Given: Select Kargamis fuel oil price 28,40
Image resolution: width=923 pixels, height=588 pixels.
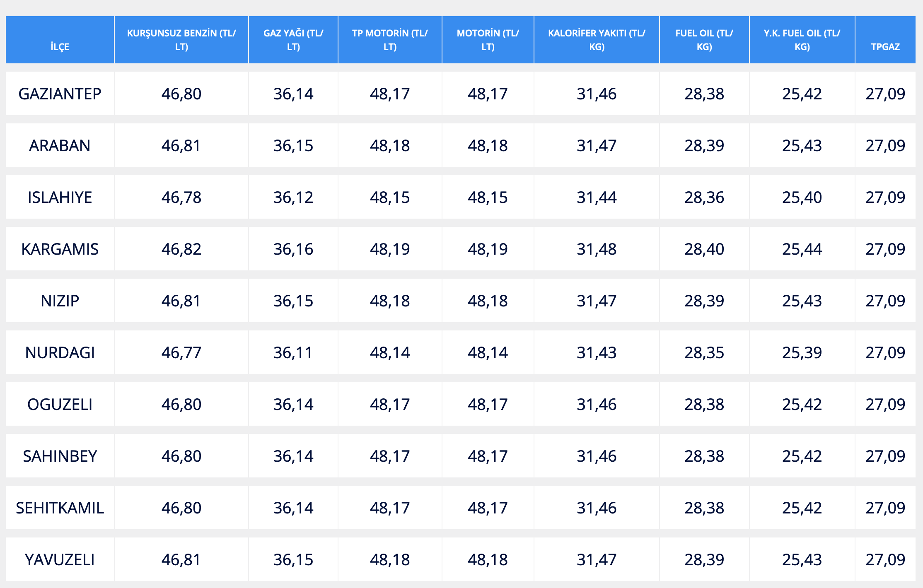Looking at the screenshot, I should [x=704, y=249].
